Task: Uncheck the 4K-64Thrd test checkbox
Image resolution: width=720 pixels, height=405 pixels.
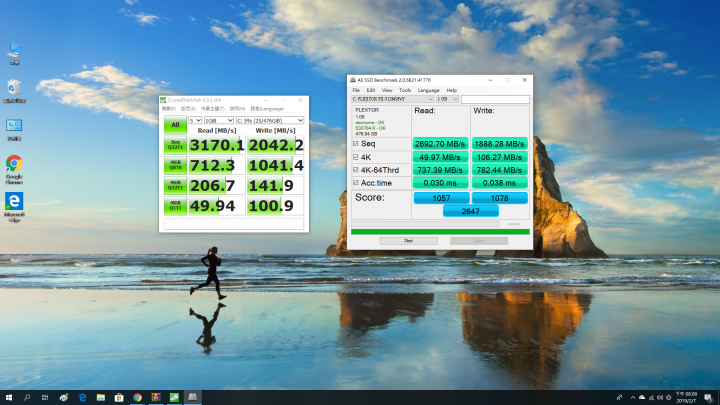Action: click(x=357, y=169)
